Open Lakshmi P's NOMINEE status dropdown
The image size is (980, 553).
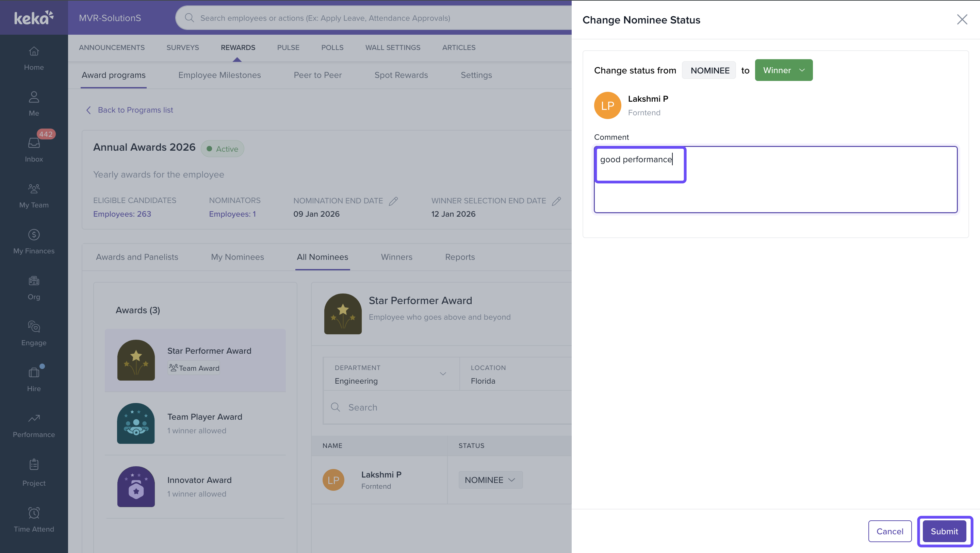(490, 480)
